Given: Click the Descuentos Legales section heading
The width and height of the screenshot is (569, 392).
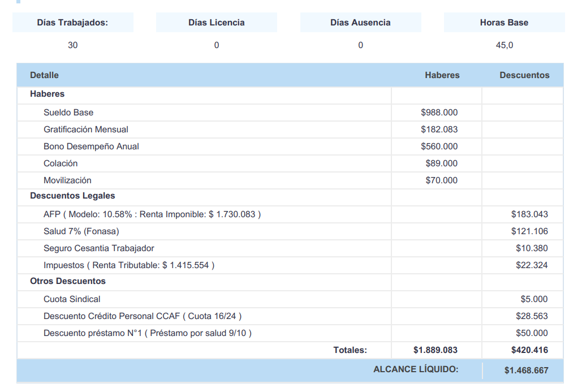Looking at the screenshot, I should [x=72, y=196].
